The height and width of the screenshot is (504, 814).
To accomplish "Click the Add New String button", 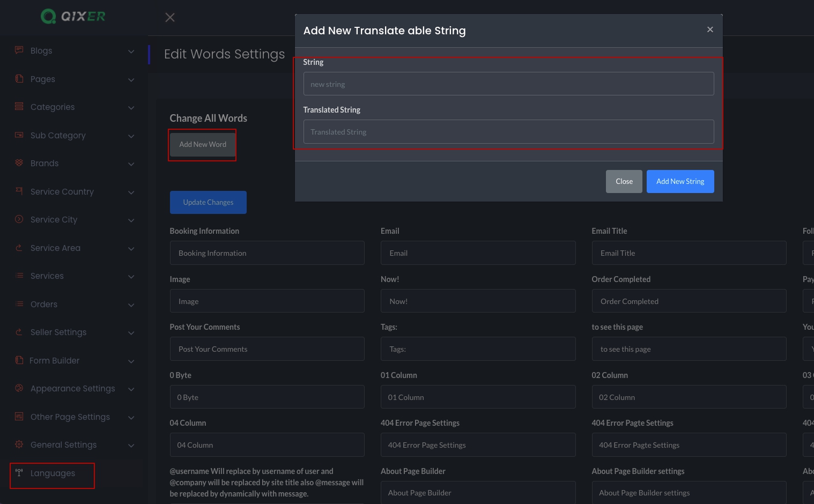I will coord(680,182).
